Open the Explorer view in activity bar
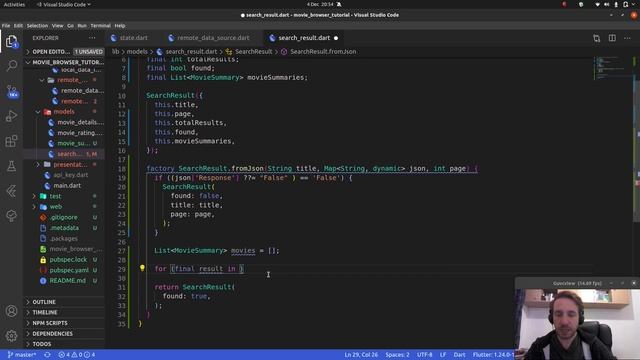This screenshot has width=640, height=360. coord(11,42)
